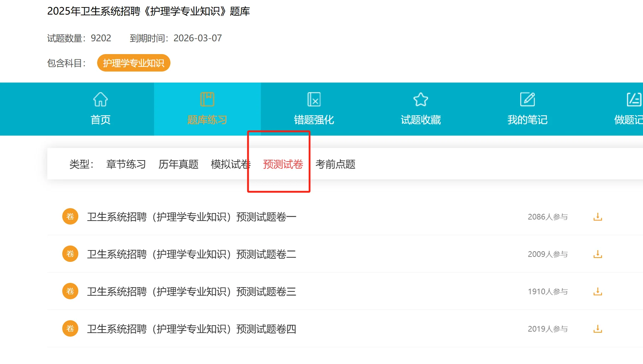Click the 错题强化 crossed-page icon
This screenshot has height=364, width=643.
[314, 99]
